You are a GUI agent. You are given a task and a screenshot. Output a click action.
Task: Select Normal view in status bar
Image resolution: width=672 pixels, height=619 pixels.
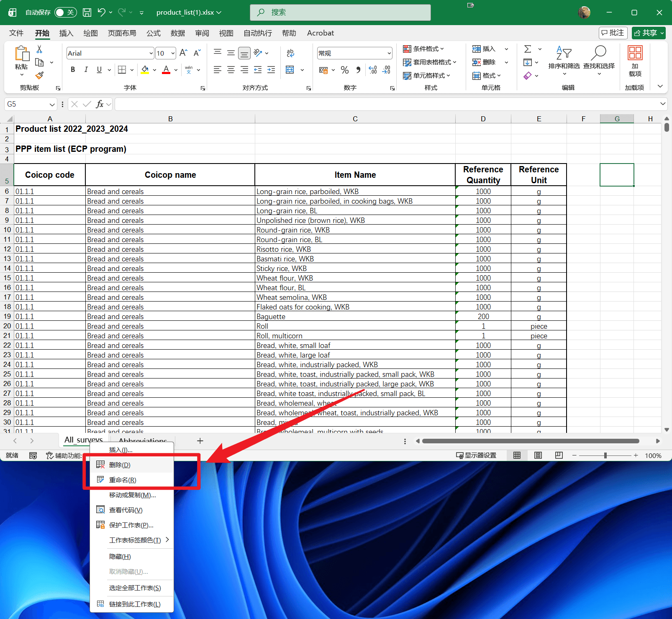coord(517,455)
